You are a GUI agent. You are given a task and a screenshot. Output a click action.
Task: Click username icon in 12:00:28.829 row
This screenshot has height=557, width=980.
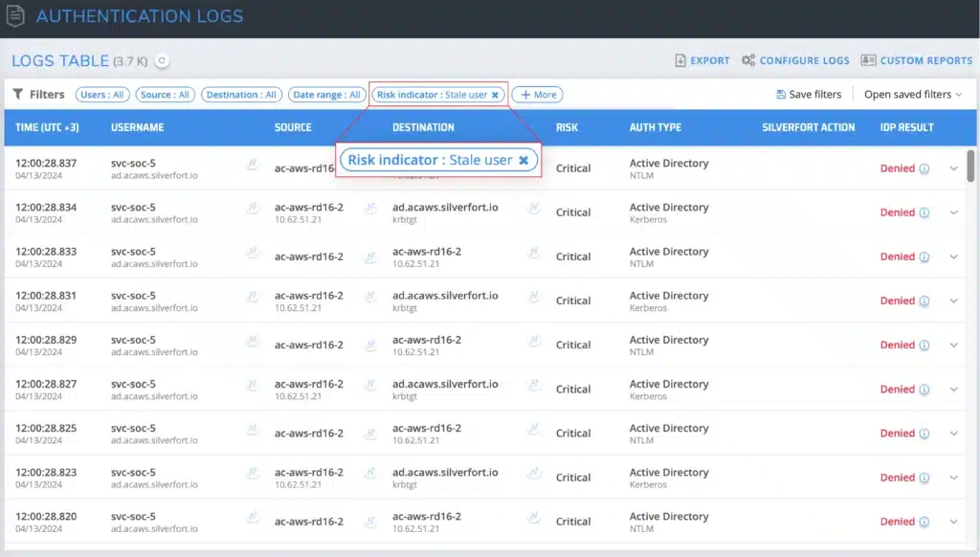(x=253, y=341)
